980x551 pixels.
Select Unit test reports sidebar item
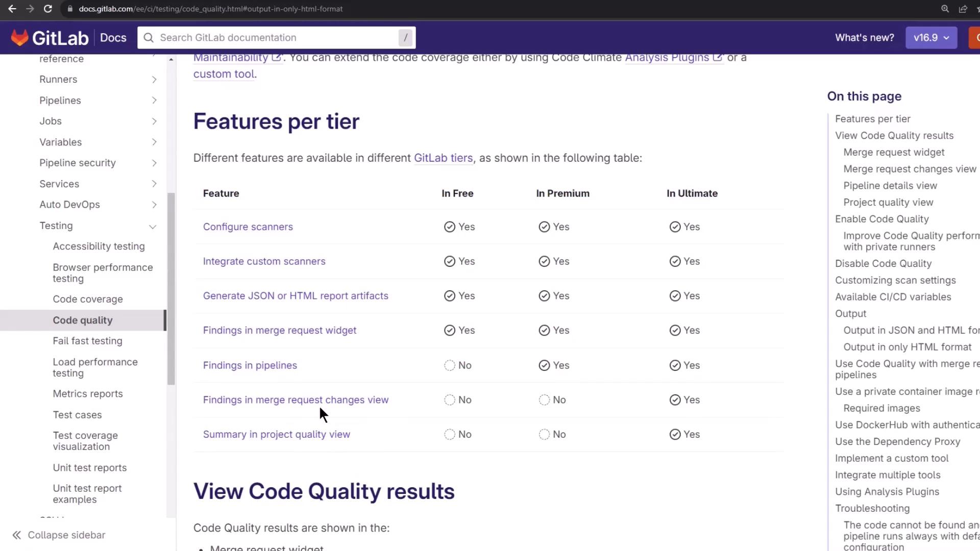tap(90, 467)
